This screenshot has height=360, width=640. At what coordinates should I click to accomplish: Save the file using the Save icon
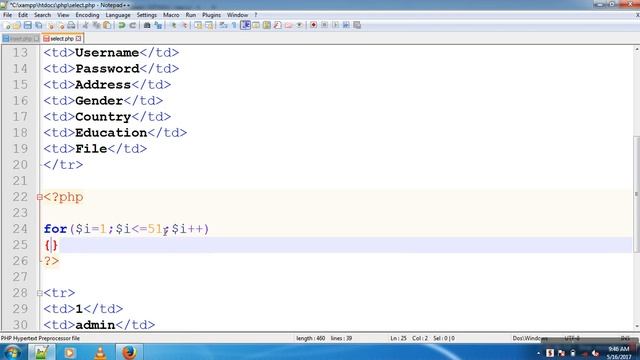(x=28, y=25)
